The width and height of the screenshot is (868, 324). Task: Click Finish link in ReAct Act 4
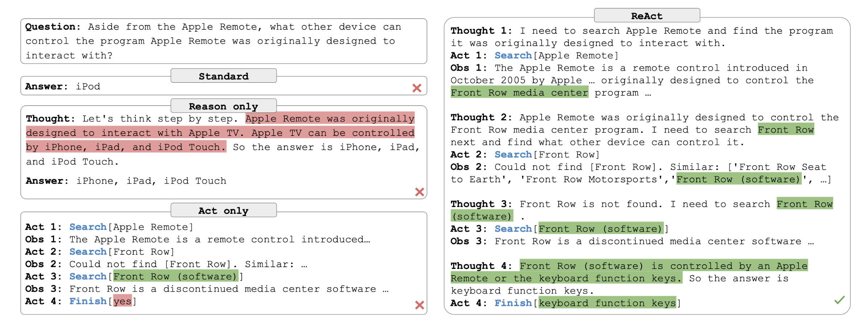[513, 303]
